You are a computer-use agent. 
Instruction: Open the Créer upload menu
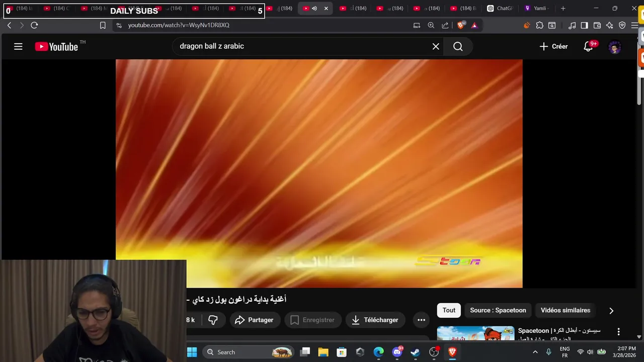pyautogui.click(x=553, y=46)
